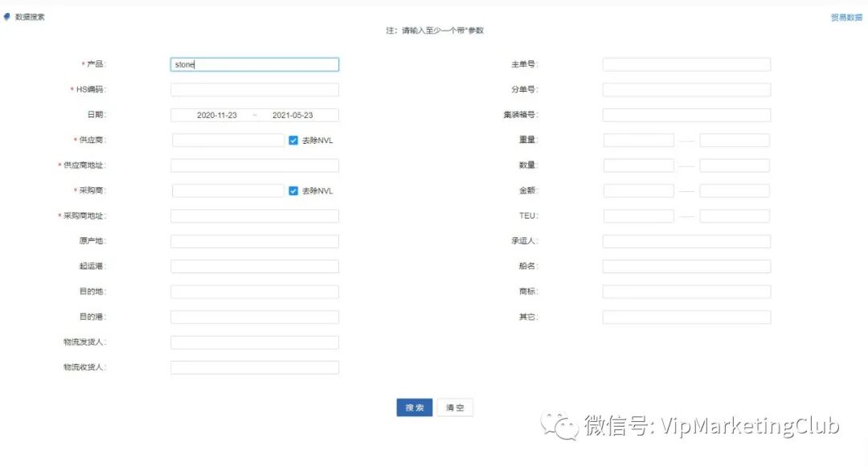Select the 数据搜索 menu item at top left
Screen dimensions: 868x466
pos(26,15)
